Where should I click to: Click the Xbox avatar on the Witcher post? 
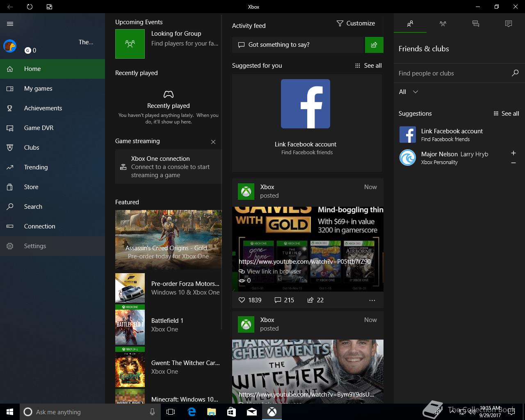[246, 324]
